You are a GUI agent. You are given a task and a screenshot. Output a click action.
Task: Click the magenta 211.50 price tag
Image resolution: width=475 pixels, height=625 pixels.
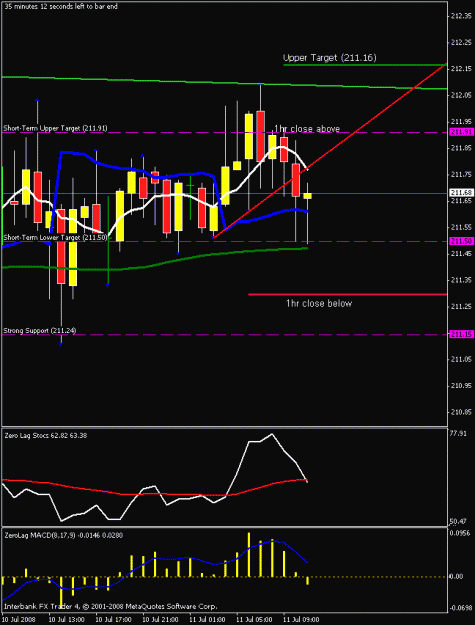[461, 241]
